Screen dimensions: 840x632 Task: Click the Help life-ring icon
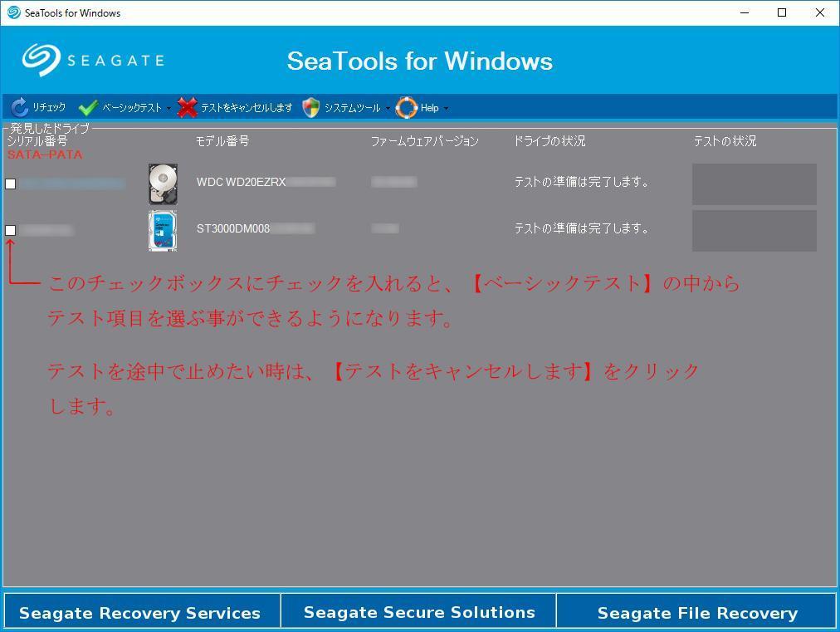click(406, 107)
